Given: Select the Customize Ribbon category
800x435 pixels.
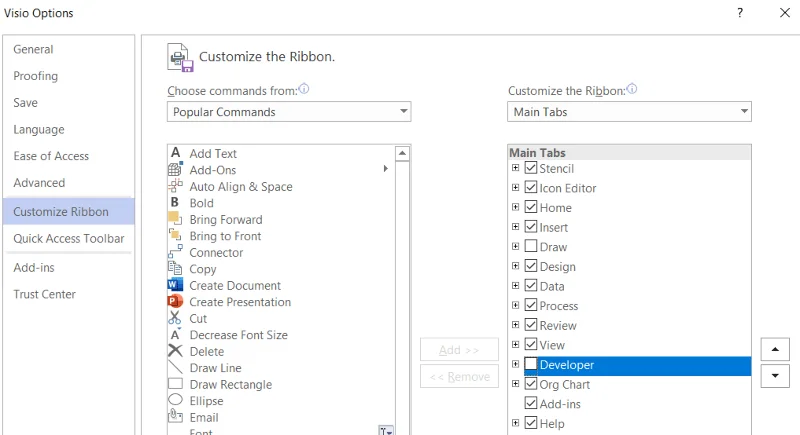Looking at the screenshot, I should (68, 212).
